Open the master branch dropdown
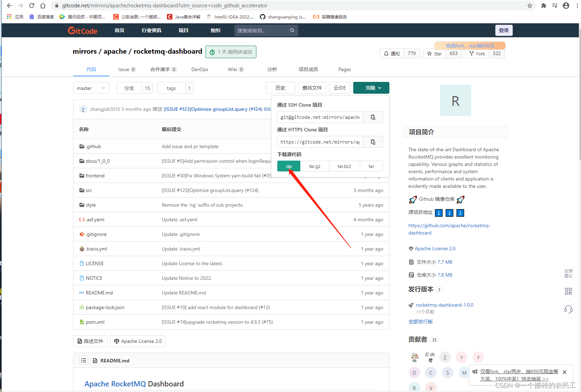 tap(91, 88)
